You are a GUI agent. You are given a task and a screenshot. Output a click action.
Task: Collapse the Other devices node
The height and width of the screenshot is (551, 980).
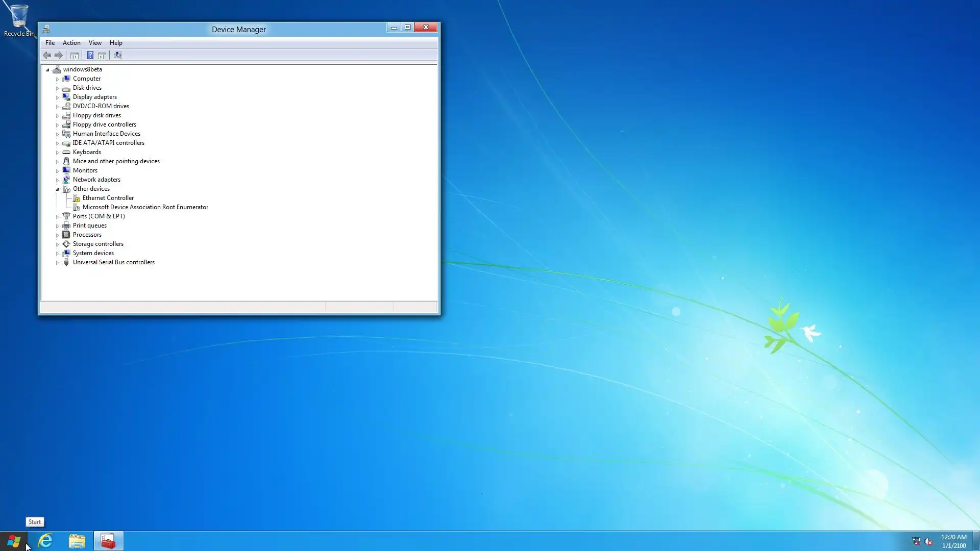57,189
